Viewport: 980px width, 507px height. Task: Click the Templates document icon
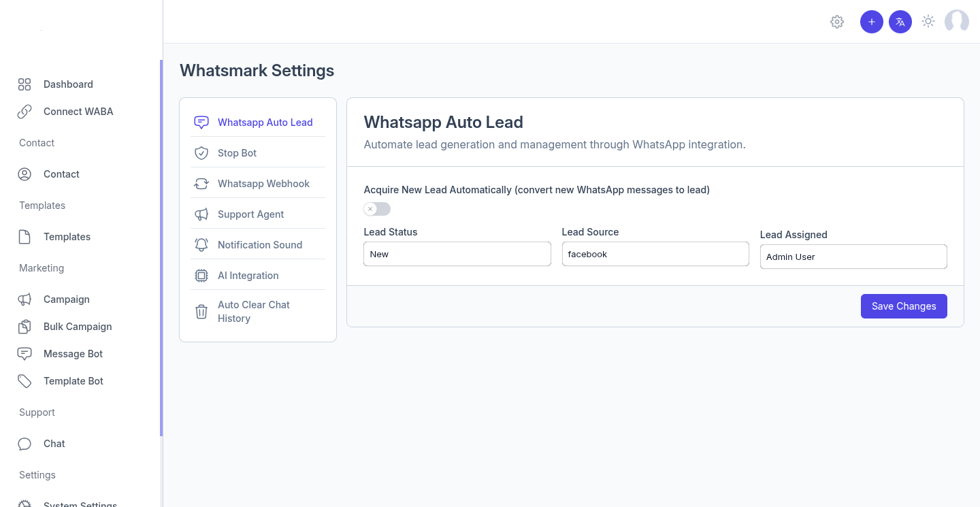click(24, 237)
